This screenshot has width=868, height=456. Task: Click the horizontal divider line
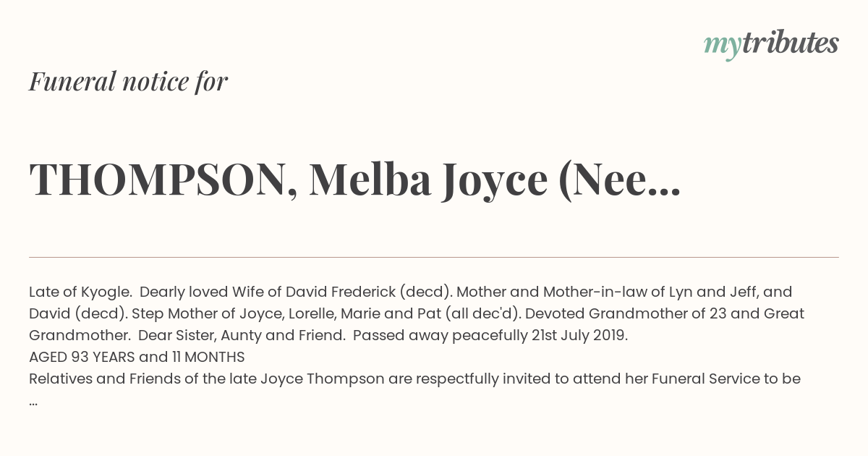434,257
